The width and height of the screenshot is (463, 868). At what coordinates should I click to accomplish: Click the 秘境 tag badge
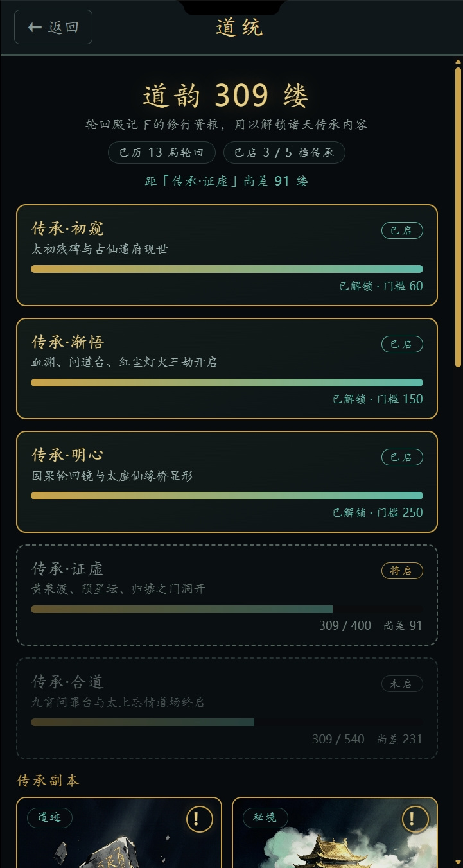[x=265, y=817]
